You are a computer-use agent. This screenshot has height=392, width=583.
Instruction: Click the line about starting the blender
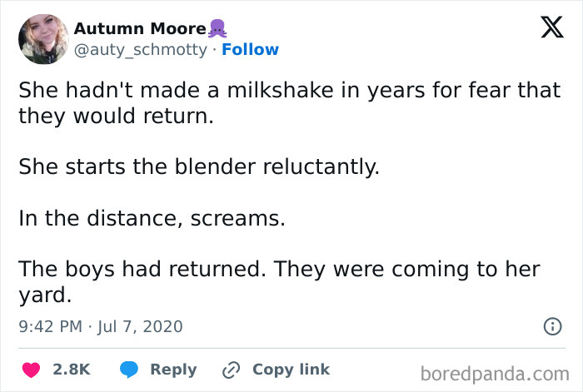198,166
